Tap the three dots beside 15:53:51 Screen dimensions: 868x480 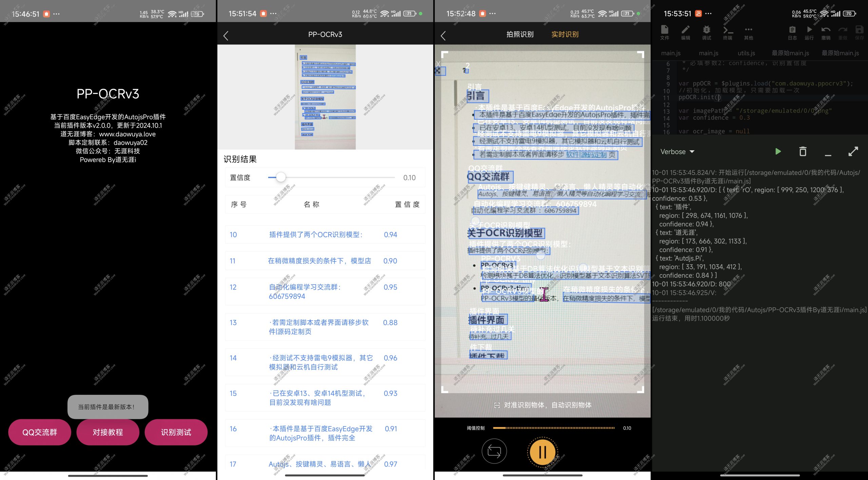coord(708,14)
